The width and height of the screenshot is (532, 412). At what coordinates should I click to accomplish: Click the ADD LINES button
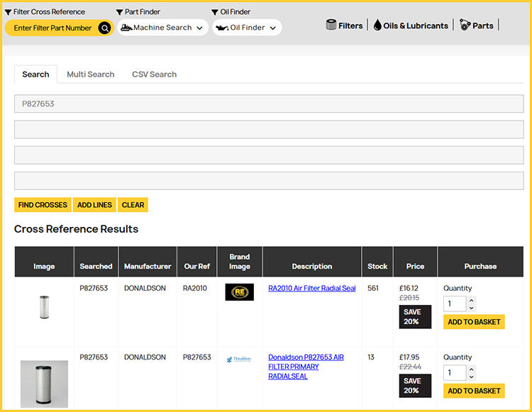[94, 205]
